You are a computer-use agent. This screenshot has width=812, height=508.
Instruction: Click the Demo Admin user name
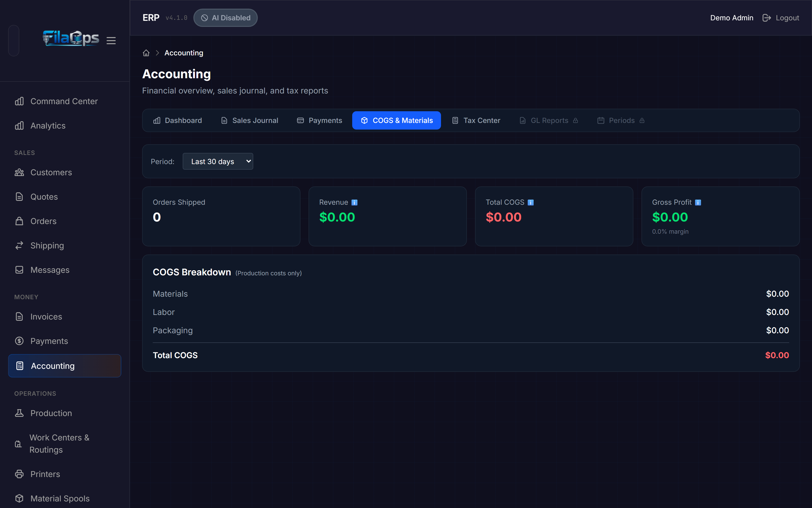click(732, 18)
